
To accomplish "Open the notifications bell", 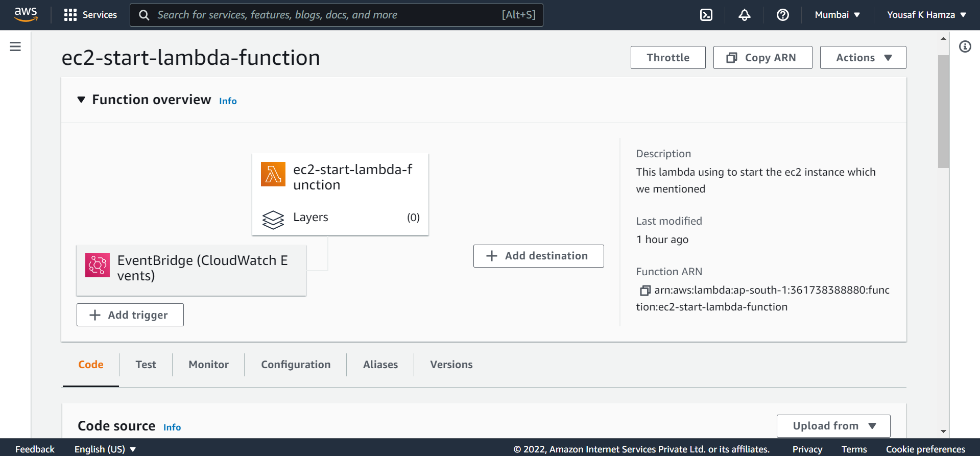I will [x=745, y=15].
